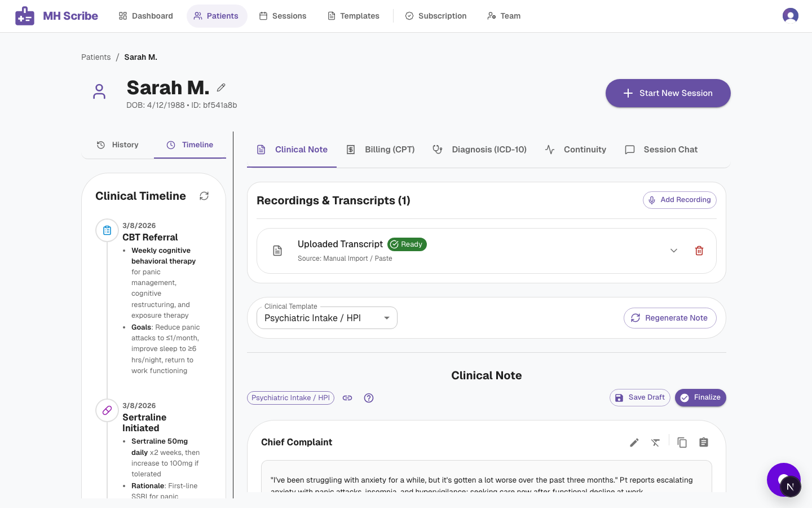Refresh the Clinical Timeline
Image resolution: width=812 pixels, height=508 pixels.
204,196
